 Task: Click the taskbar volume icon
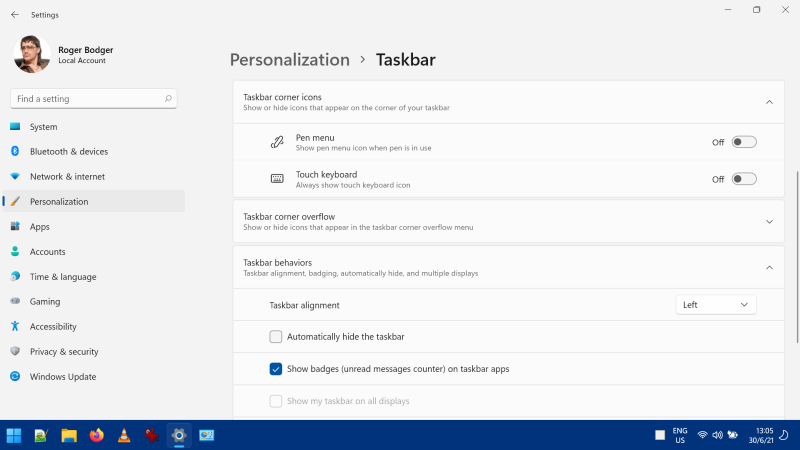click(x=718, y=435)
